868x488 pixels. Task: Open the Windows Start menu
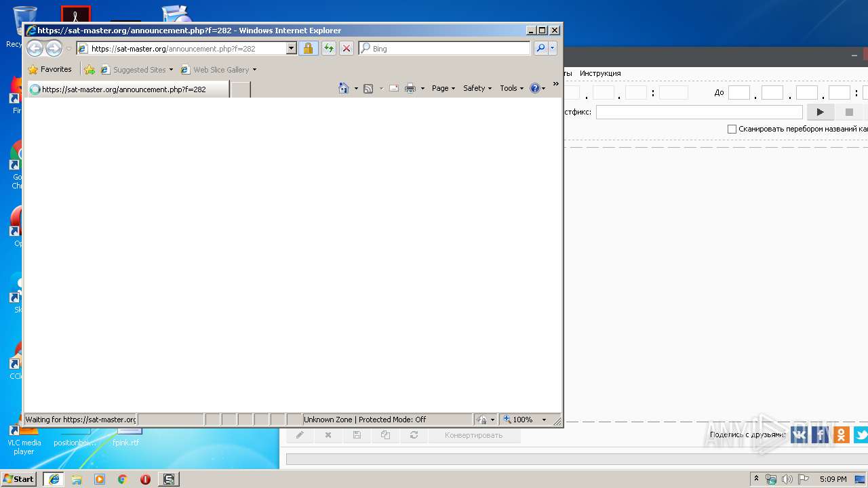click(19, 479)
